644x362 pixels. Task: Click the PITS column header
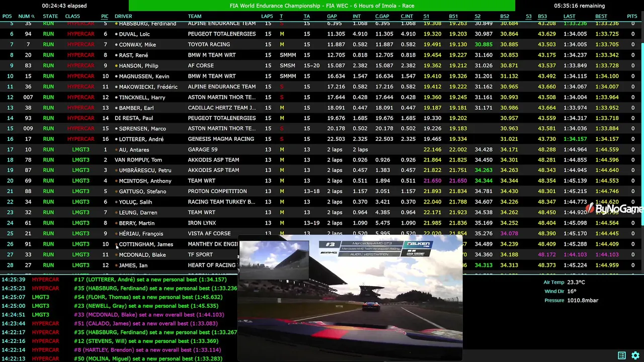[x=632, y=16]
